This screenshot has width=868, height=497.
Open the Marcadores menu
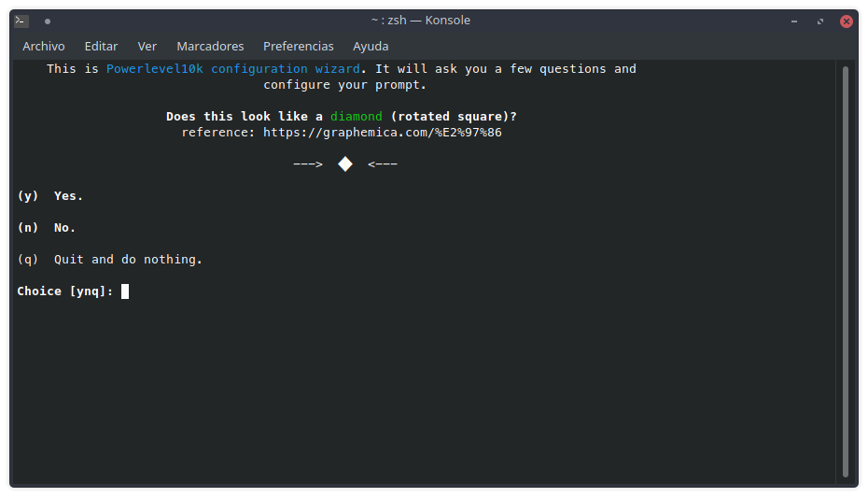tap(210, 46)
